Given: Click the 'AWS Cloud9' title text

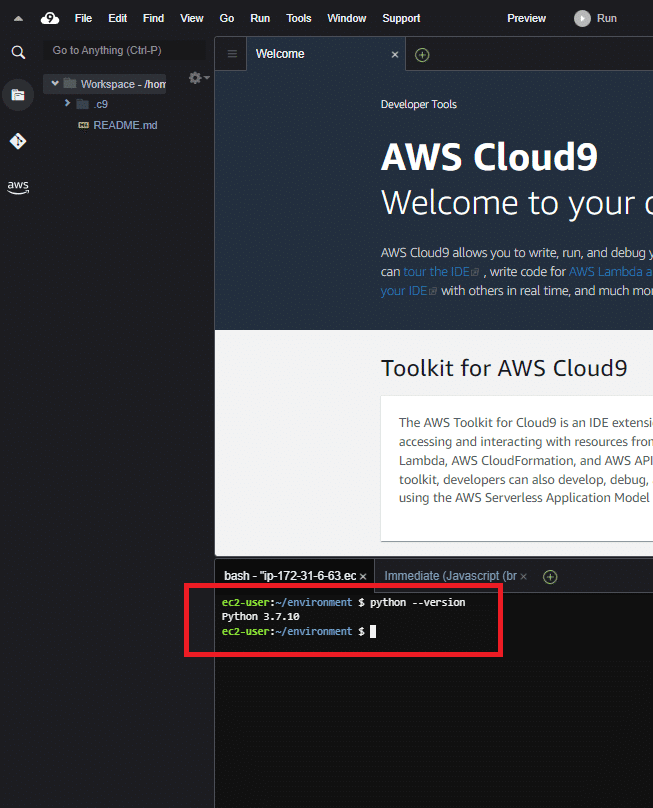Looking at the screenshot, I should pyautogui.click(x=489, y=157).
